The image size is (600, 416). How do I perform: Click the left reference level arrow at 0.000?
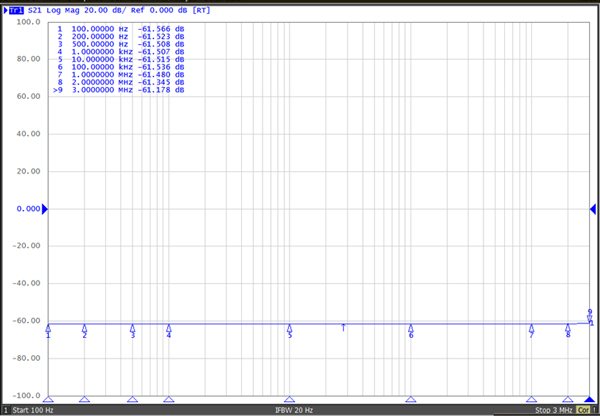44,209
